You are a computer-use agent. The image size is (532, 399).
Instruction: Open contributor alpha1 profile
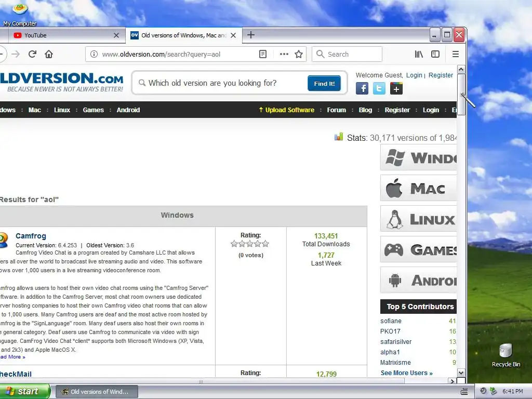[x=390, y=352]
